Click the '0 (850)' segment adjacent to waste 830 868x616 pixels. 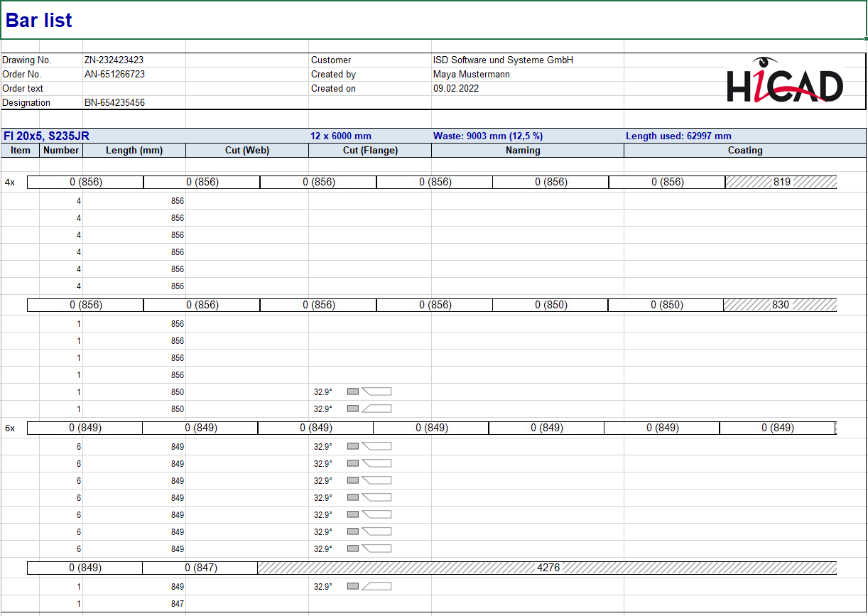(666, 305)
